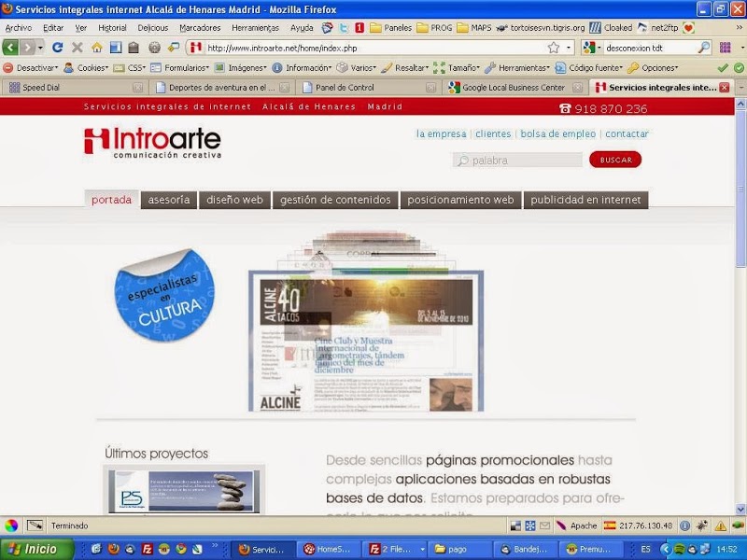
Task: Open the MAPS bookmarks folder
Action: click(474, 28)
